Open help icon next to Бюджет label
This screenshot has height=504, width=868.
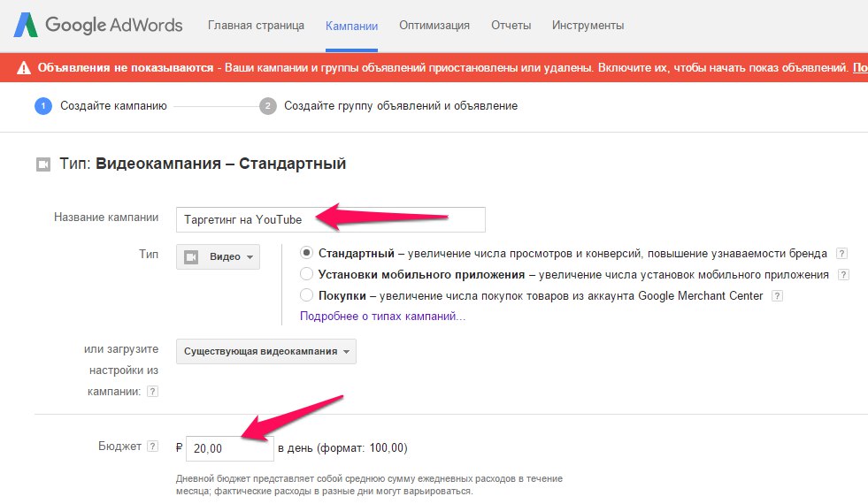click(x=153, y=447)
